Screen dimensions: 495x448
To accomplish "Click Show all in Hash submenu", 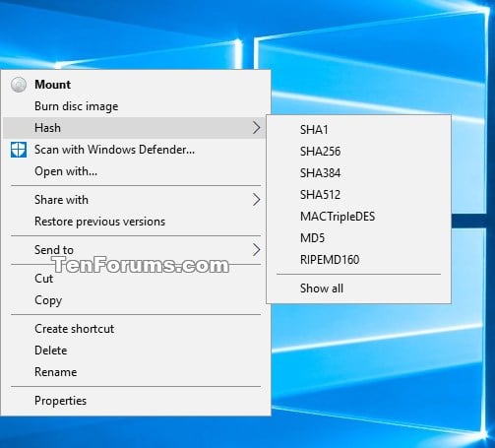I will (358, 288).
